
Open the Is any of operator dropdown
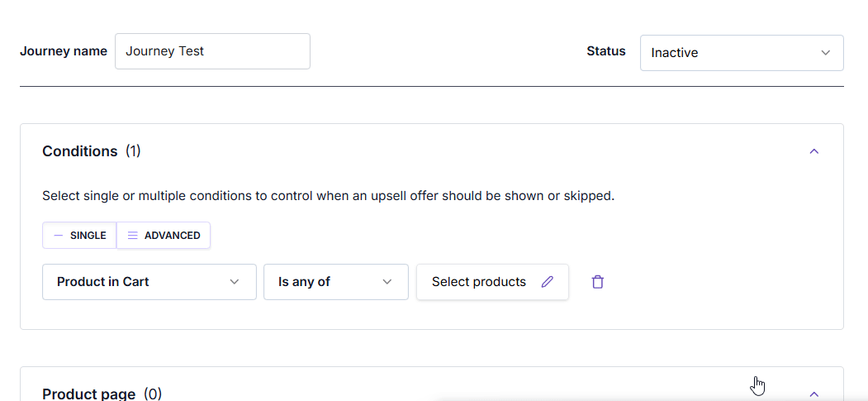(x=336, y=282)
